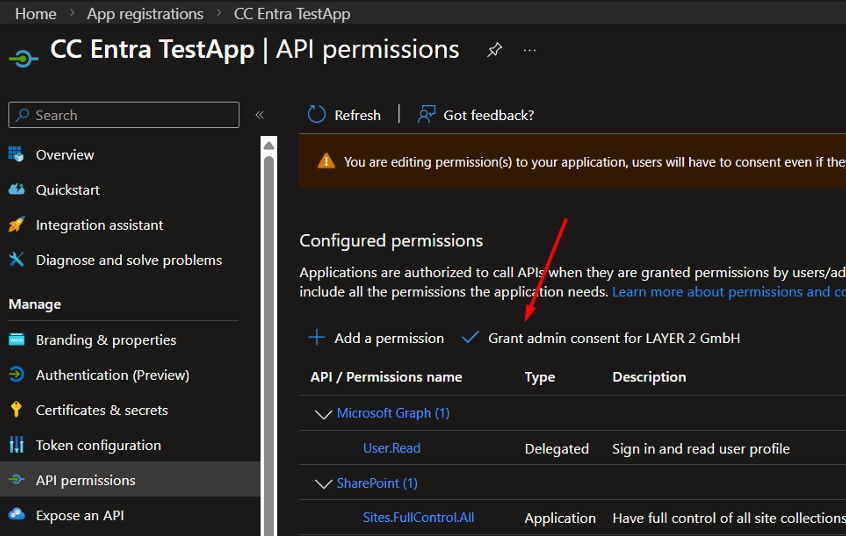The width and height of the screenshot is (846, 536).
Task: Click the Integration assistant rocket icon
Action: 16,225
